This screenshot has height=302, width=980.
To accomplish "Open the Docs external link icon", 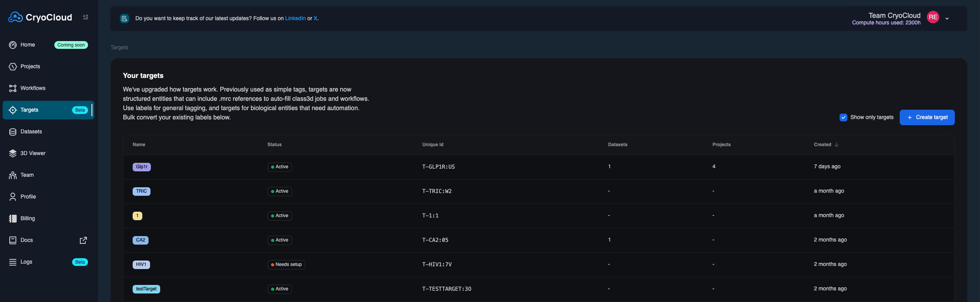I will pos(83,240).
